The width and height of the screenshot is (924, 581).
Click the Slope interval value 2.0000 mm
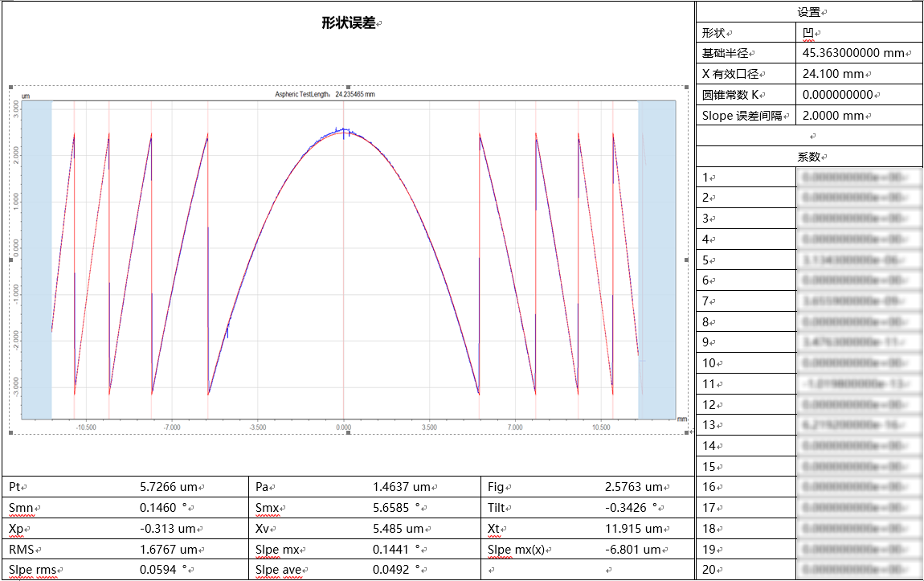pos(833,116)
